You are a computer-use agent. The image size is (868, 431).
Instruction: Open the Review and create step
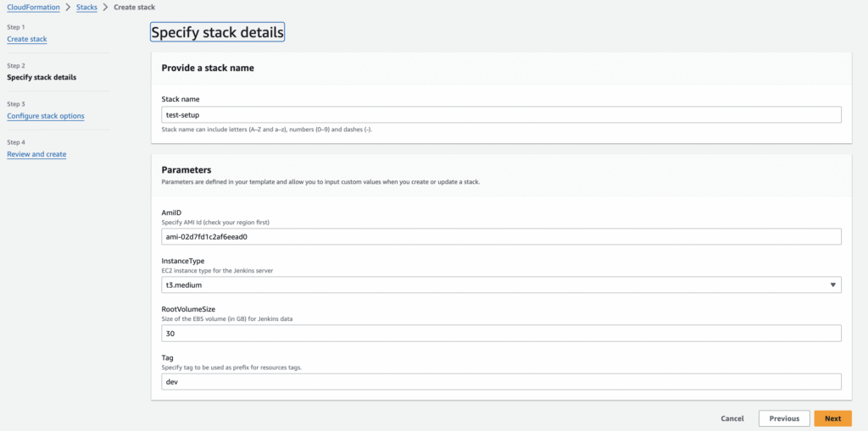[36, 154]
